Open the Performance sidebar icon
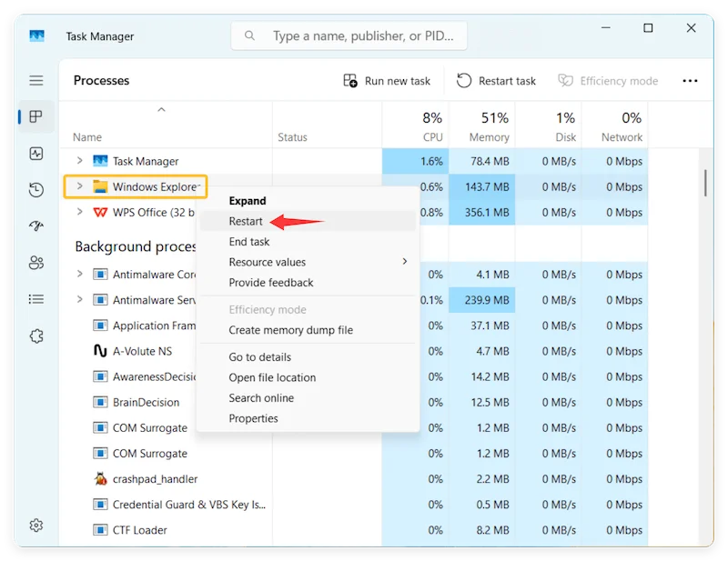Screen dimensions: 728x561 [x=36, y=154]
